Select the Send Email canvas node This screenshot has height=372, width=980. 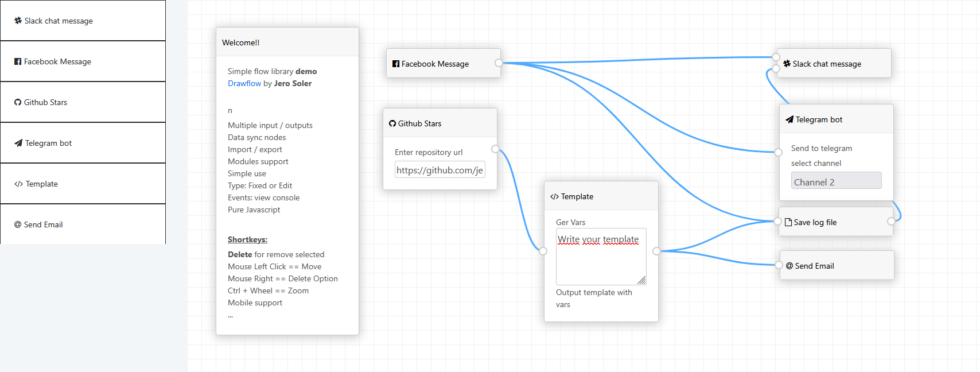pyautogui.click(x=837, y=265)
